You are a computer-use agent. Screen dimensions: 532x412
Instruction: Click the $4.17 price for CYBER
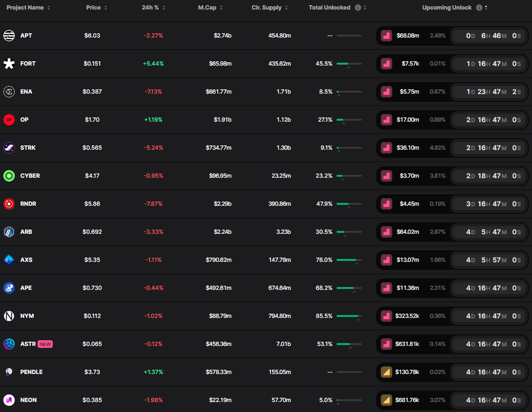[92, 176]
